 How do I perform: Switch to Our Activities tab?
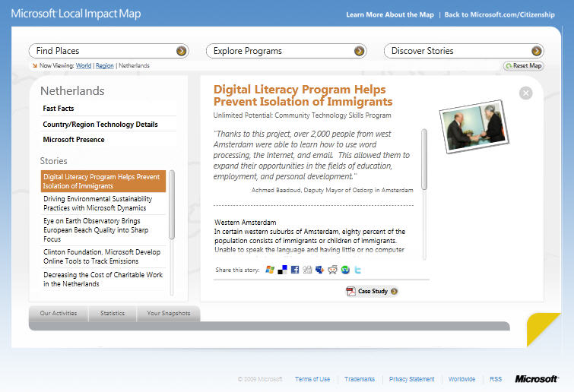[59, 314]
